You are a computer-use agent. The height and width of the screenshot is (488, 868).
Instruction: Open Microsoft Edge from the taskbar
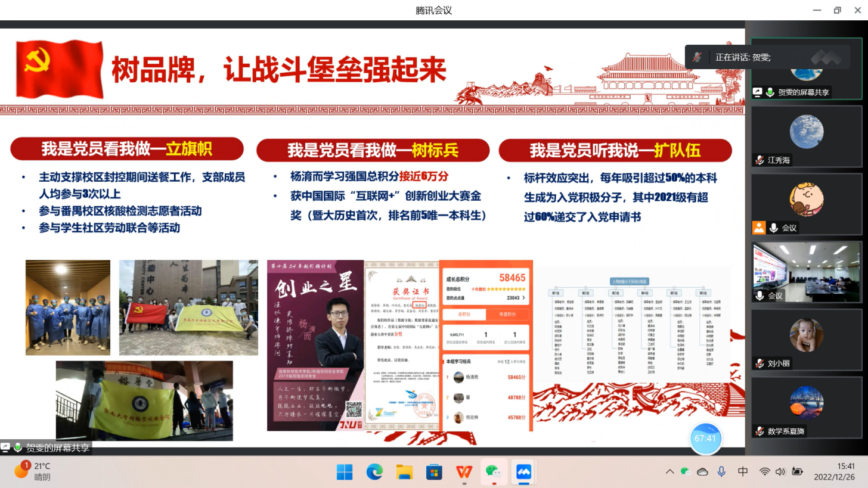[x=374, y=472]
